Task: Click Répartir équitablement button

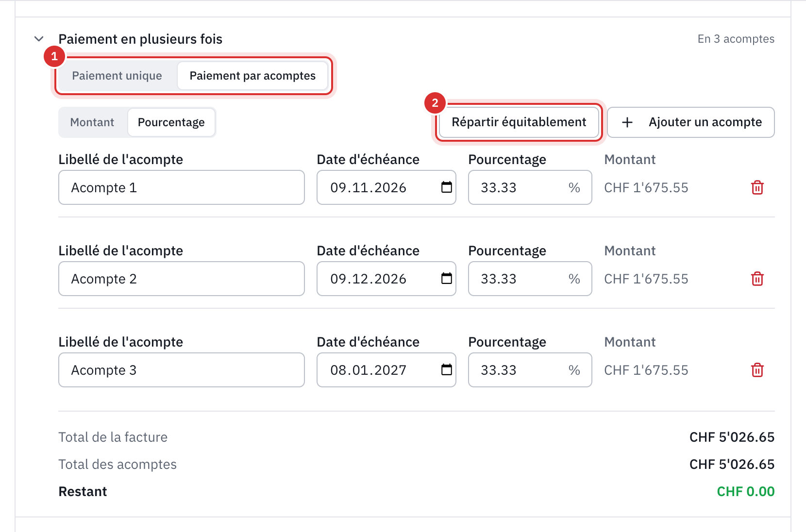Action: (x=519, y=122)
